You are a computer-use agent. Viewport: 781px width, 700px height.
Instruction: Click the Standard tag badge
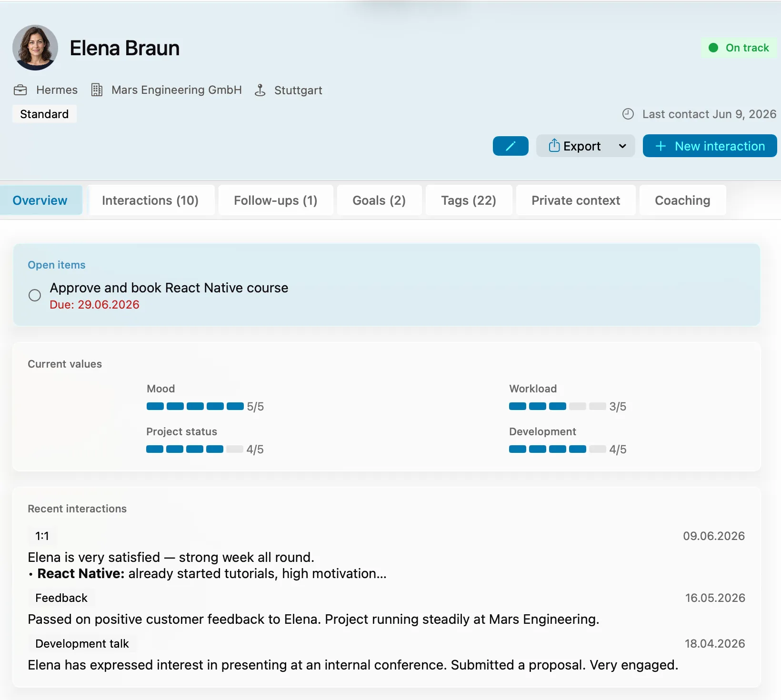[44, 114]
